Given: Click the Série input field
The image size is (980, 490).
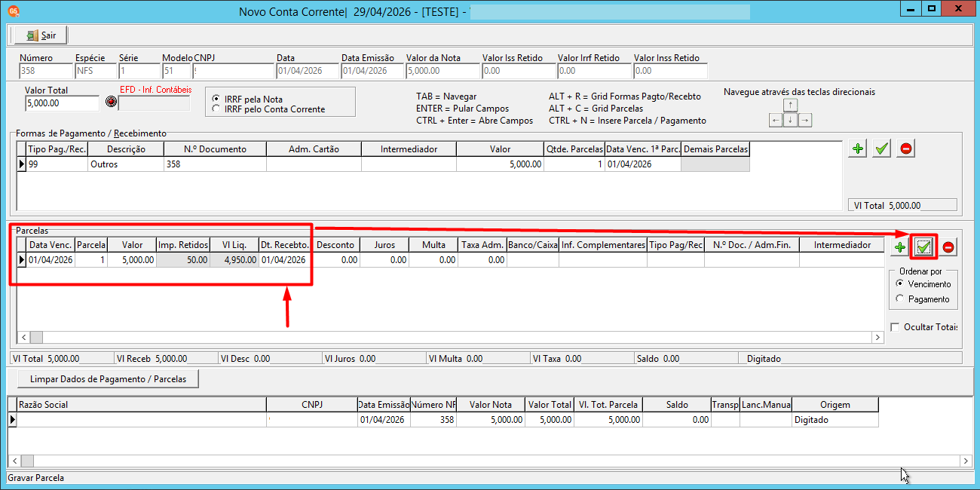Looking at the screenshot, I should click(139, 71).
